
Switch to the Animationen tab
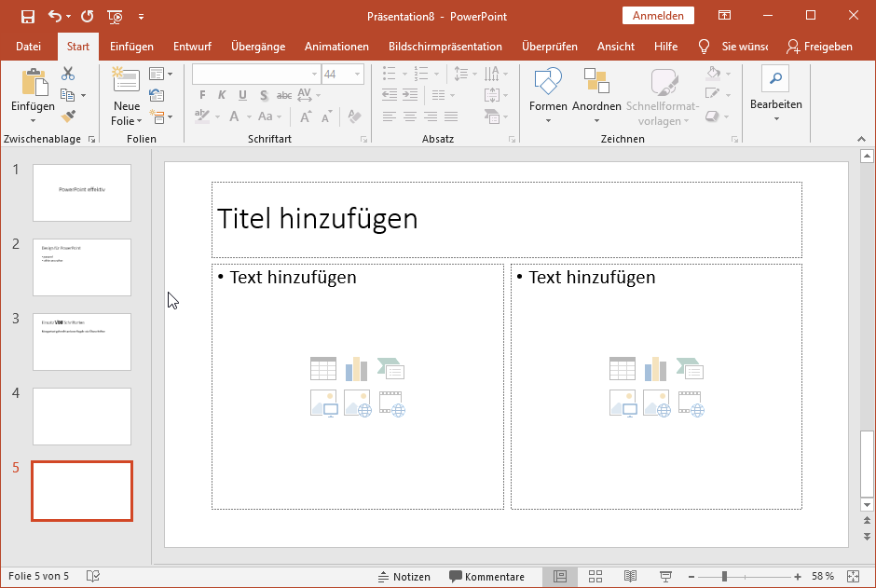[x=336, y=47]
